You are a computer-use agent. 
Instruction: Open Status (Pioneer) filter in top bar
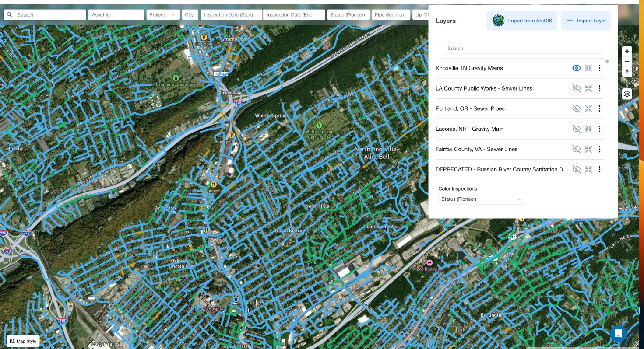coord(348,15)
